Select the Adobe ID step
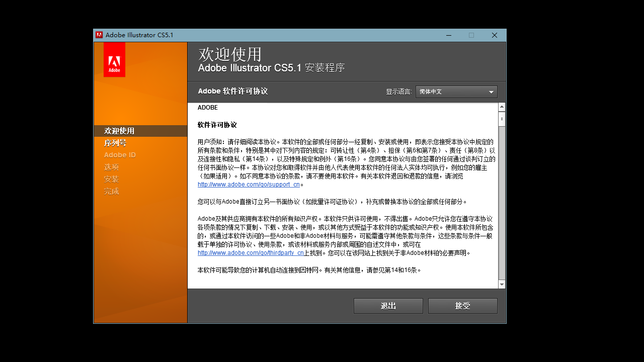Screen dimensions: 644x362 click(120, 155)
